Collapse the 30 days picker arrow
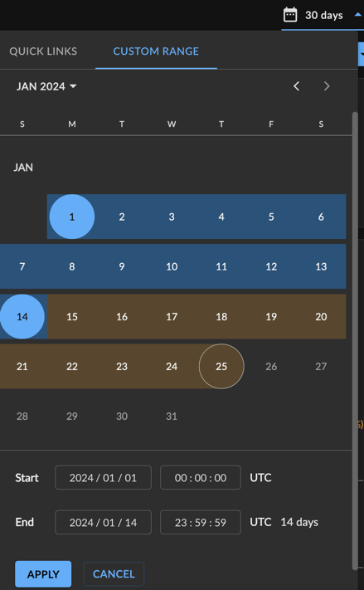Screen dimensions: 364x590 click(357, 15)
